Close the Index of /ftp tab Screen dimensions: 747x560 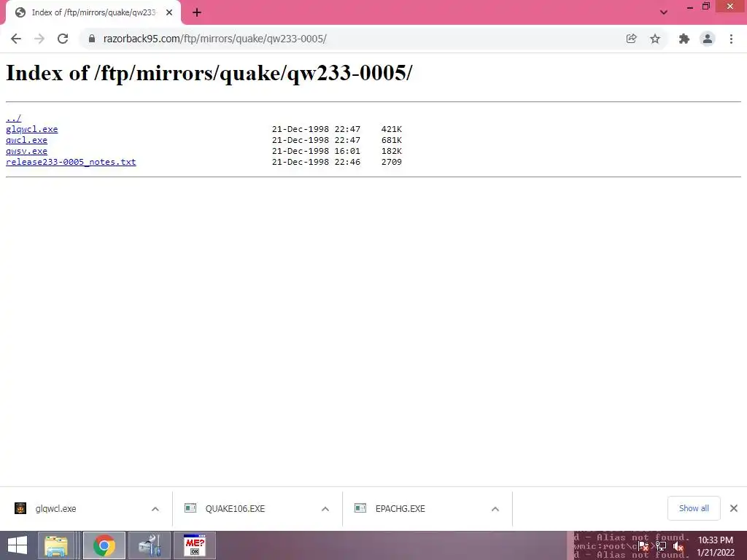(169, 12)
